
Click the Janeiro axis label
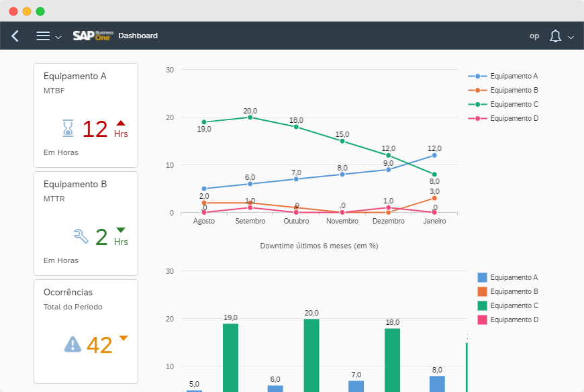[435, 221]
